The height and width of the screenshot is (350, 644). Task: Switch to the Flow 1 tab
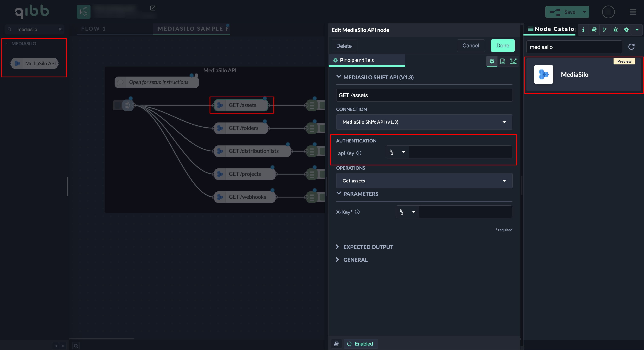point(93,29)
